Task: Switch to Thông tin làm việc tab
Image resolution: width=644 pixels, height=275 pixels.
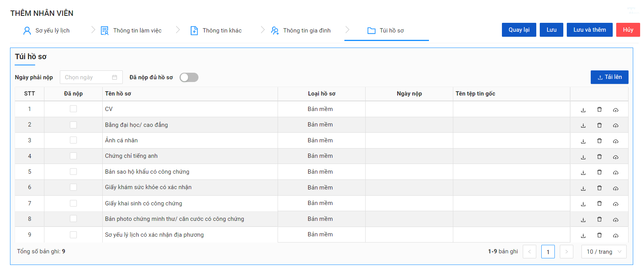Action: tap(131, 31)
